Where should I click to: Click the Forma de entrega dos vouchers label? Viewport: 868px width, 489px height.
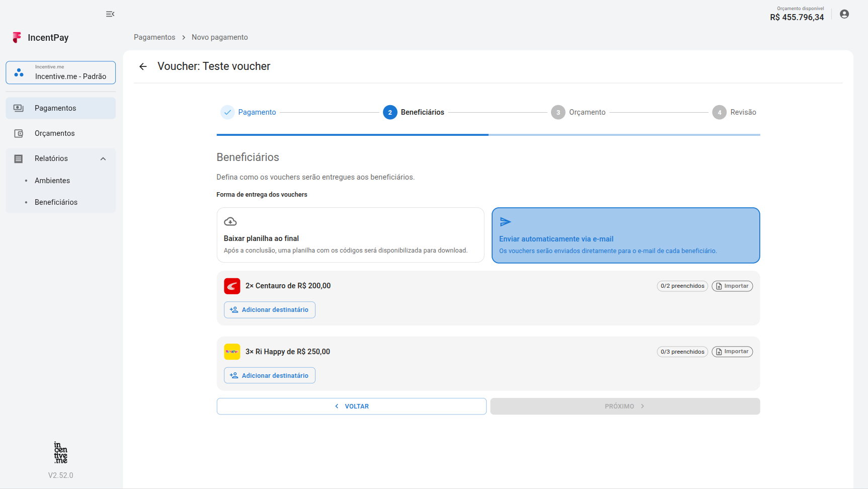coord(262,195)
